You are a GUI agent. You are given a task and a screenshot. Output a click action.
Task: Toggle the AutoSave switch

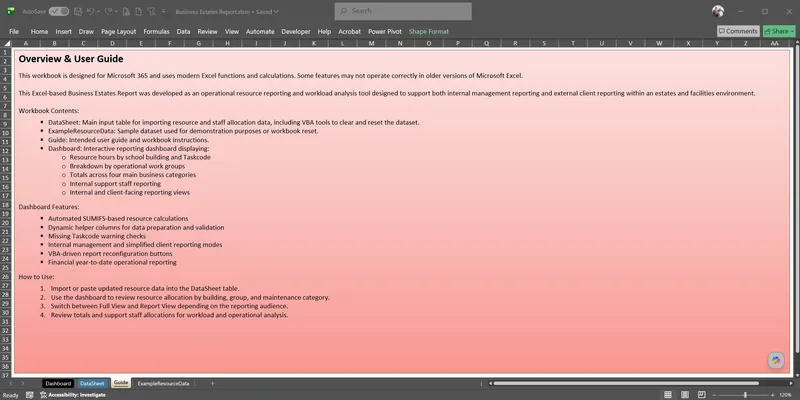pos(59,11)
